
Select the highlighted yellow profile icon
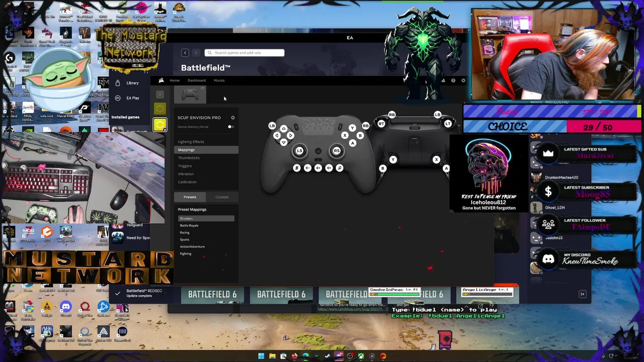(160, 125)
